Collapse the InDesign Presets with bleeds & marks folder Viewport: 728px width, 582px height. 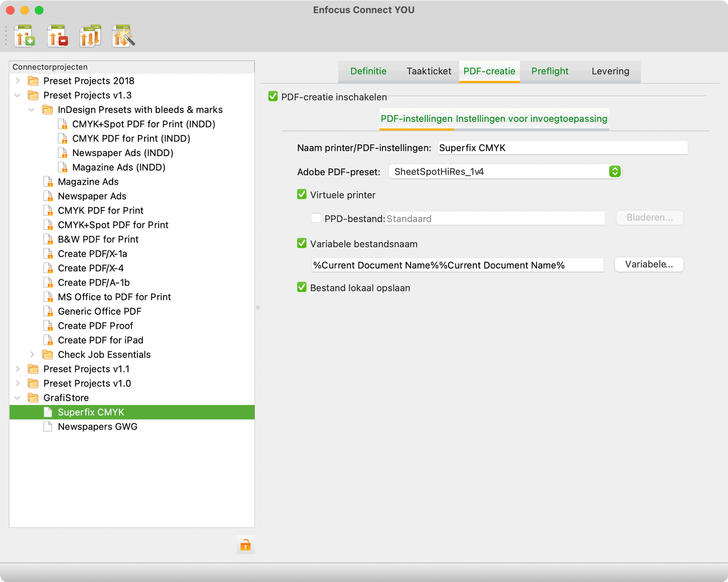[x=32, y=110]
